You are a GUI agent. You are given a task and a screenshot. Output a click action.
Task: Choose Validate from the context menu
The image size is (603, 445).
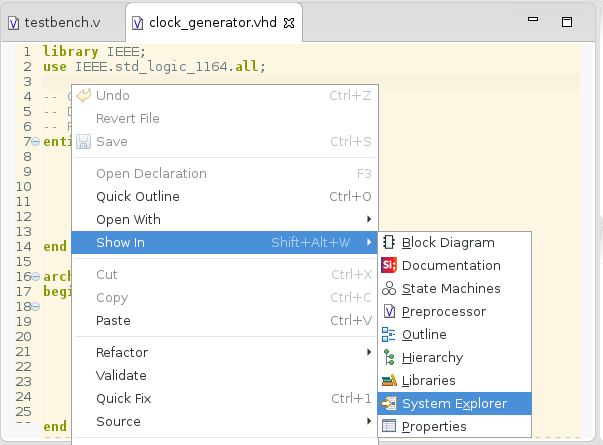tap(225, 375)
